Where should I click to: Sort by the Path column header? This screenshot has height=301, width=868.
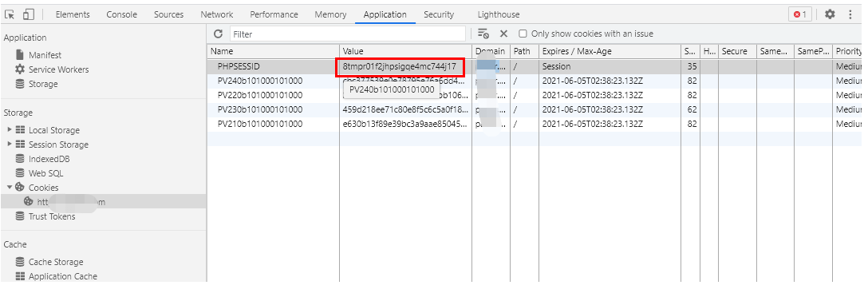coord(524,52)
